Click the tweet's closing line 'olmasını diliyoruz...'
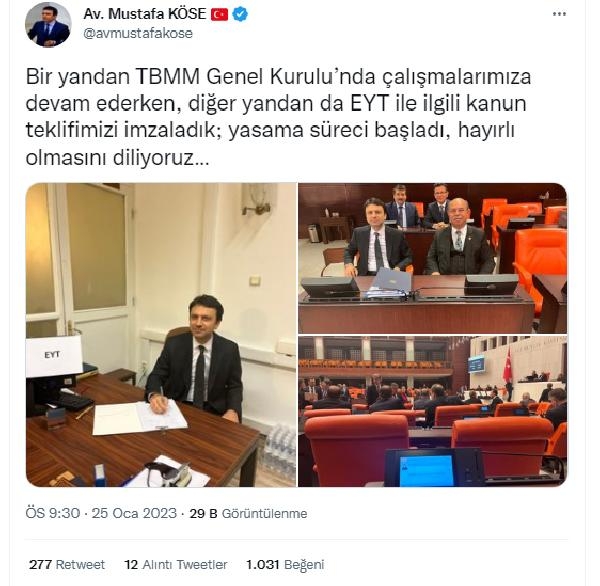 (117, 158)
